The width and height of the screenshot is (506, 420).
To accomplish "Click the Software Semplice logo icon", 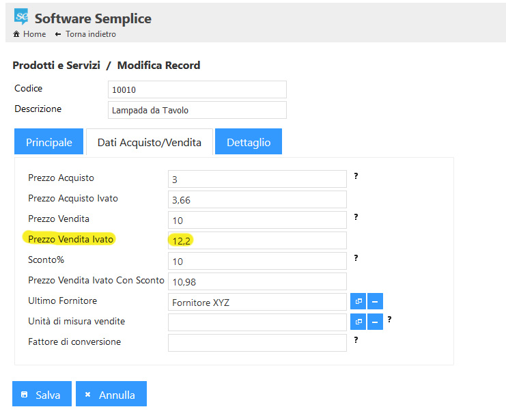I will (x=22, y=16).
